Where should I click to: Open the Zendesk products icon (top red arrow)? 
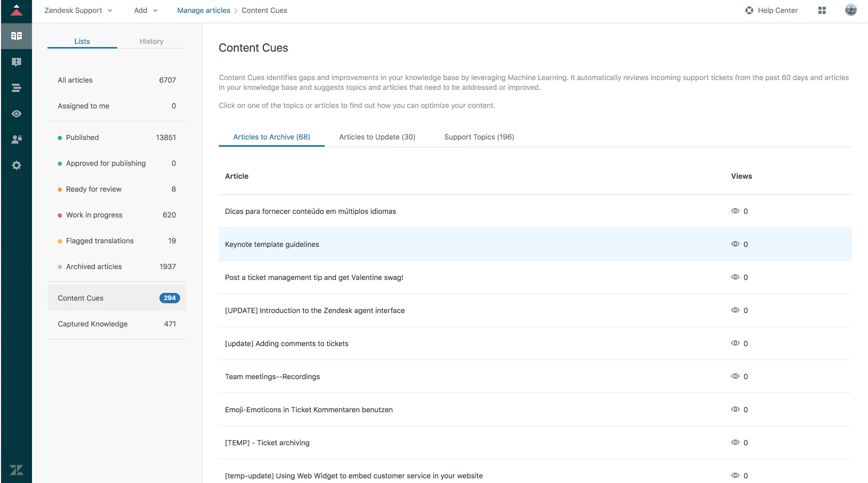[x=16, y=10]
